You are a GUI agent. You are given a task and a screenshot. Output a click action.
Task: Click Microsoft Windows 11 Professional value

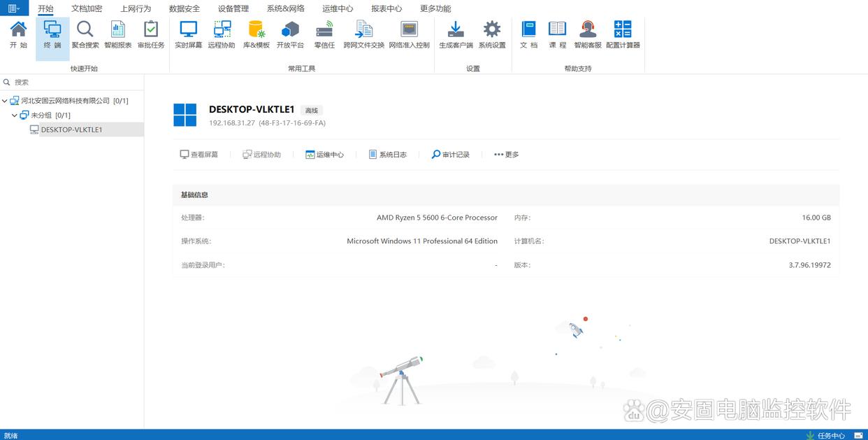point(422,241)
